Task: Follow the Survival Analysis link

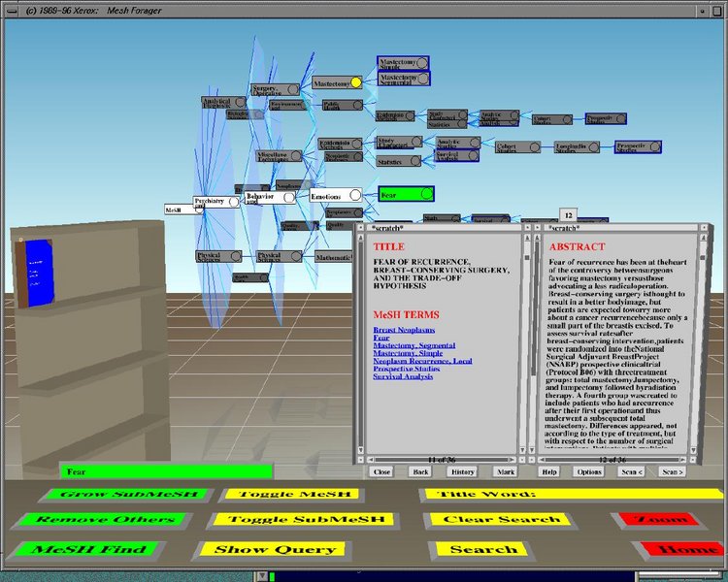Action: [x=403, y=376]
